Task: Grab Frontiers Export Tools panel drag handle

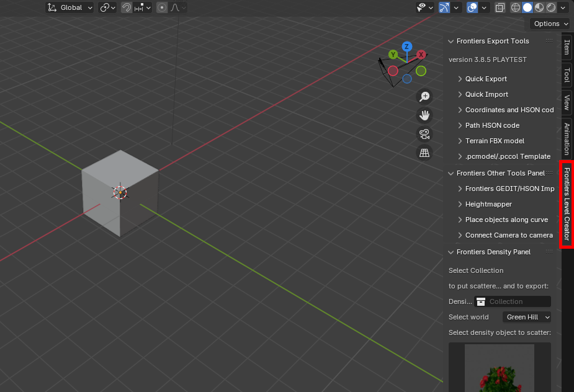Action: point(549,41)
